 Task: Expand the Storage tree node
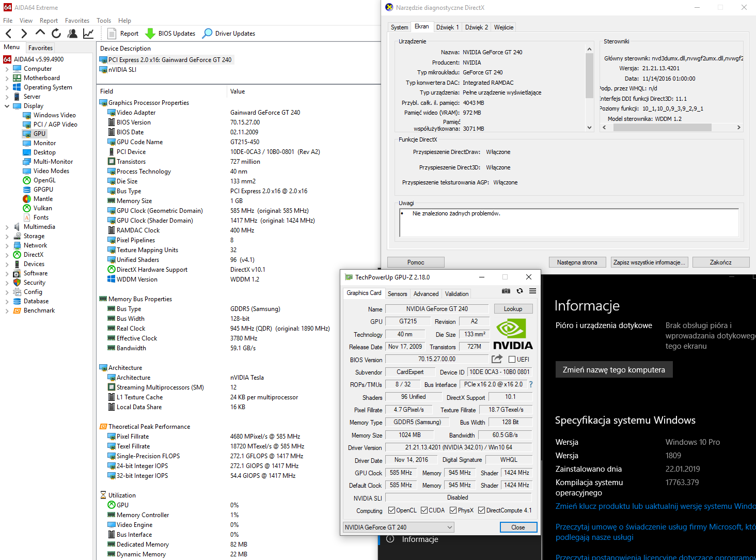tap(7, 236)
